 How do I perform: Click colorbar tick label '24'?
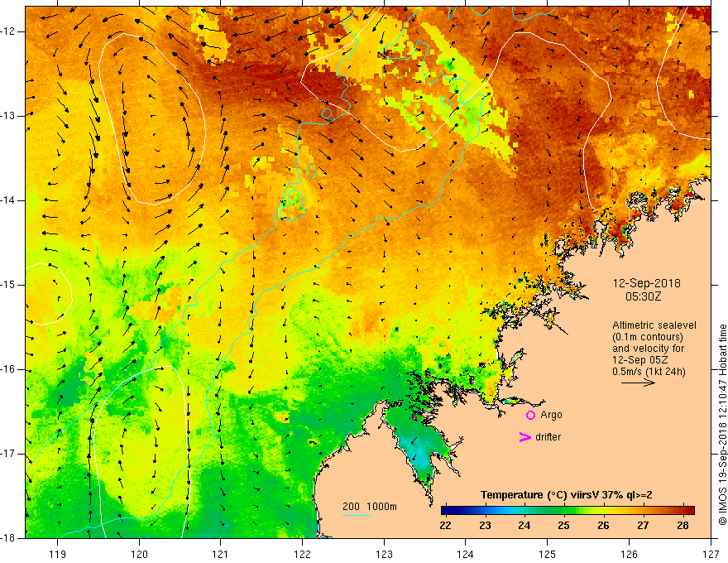pyautogui.click(x=524, y=526)
